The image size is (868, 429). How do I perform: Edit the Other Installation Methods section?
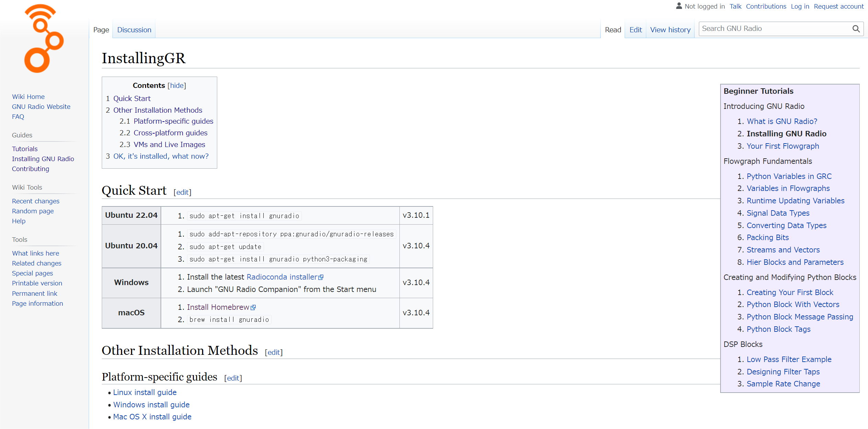click(x=274, y=352)
